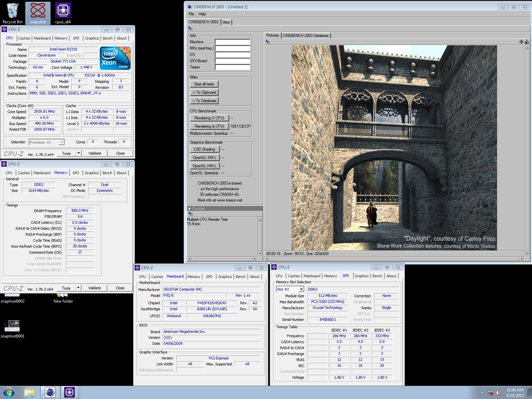Open Windows Explorer from the taskbar

(x=30, y=393)
